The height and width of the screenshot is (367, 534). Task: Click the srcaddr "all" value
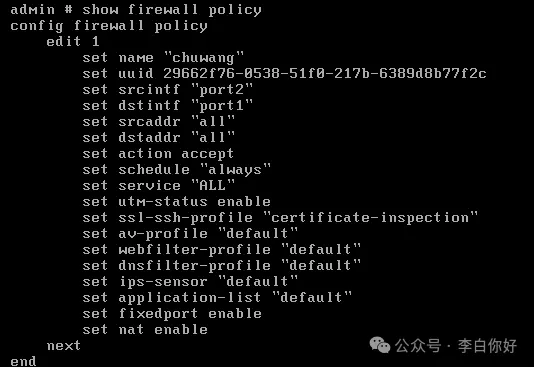click(213, 122)
